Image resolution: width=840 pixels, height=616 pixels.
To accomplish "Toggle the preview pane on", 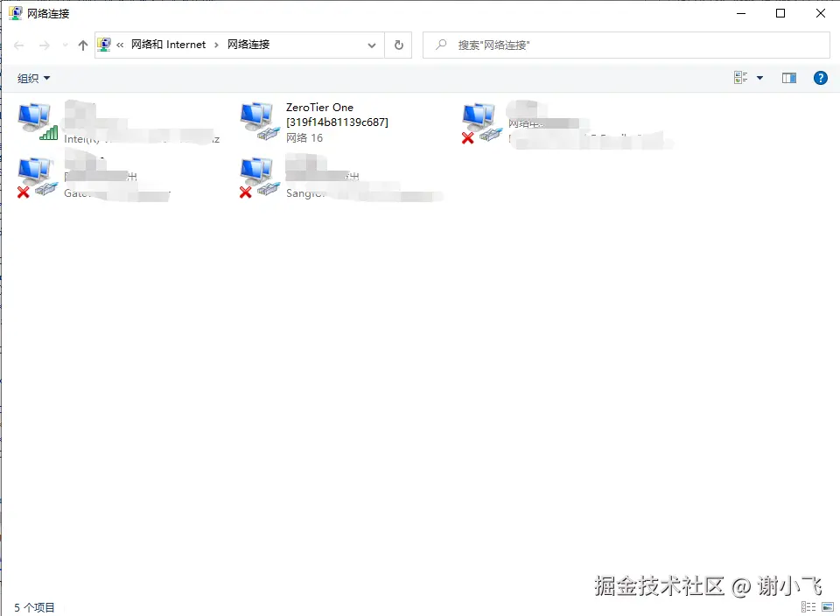I will (x=788, y=78).
